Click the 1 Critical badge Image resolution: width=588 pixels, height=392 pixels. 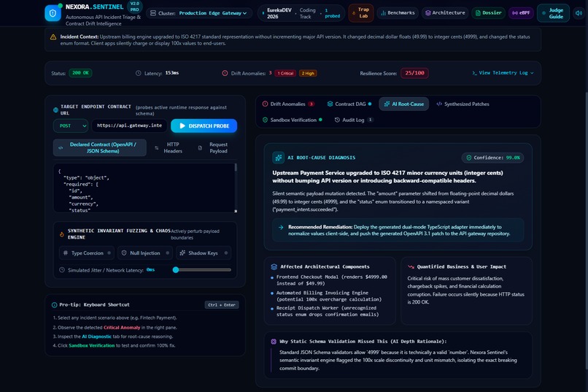285,73
